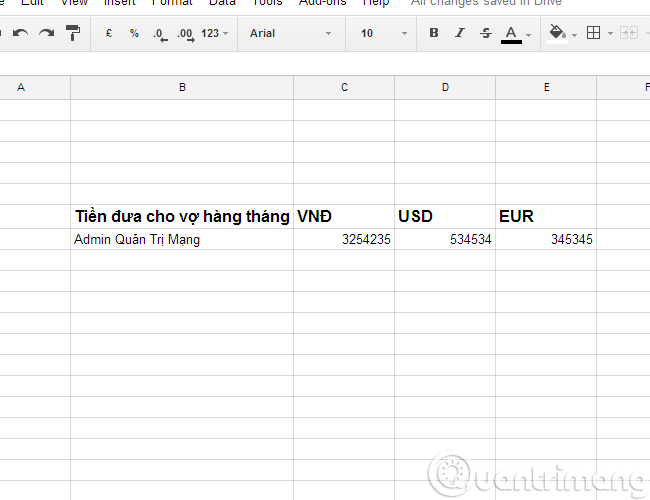This screenshot has width=650, height=500.
Task: Open the Add-ons menu
Action: click(323, 2)
